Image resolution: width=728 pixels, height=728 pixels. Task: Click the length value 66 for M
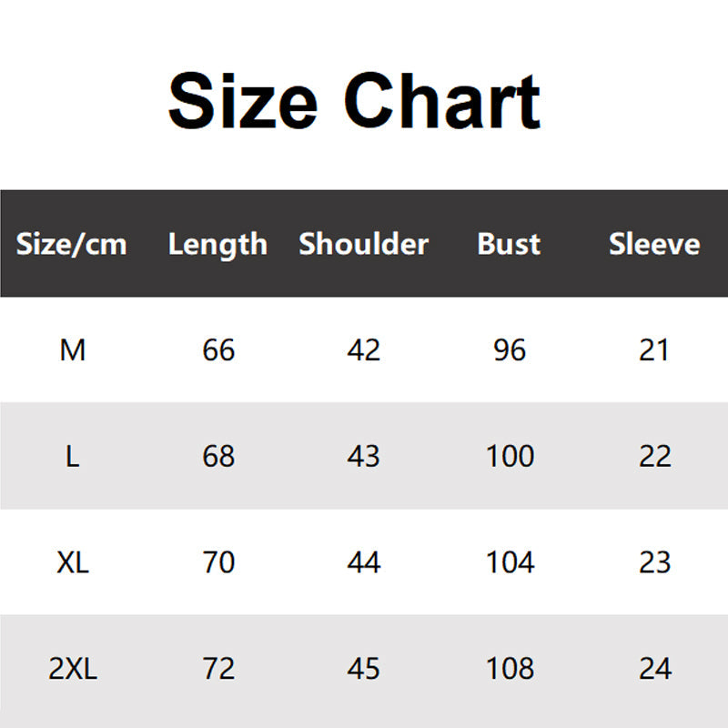pyautogui.click(x=218, y=349)
